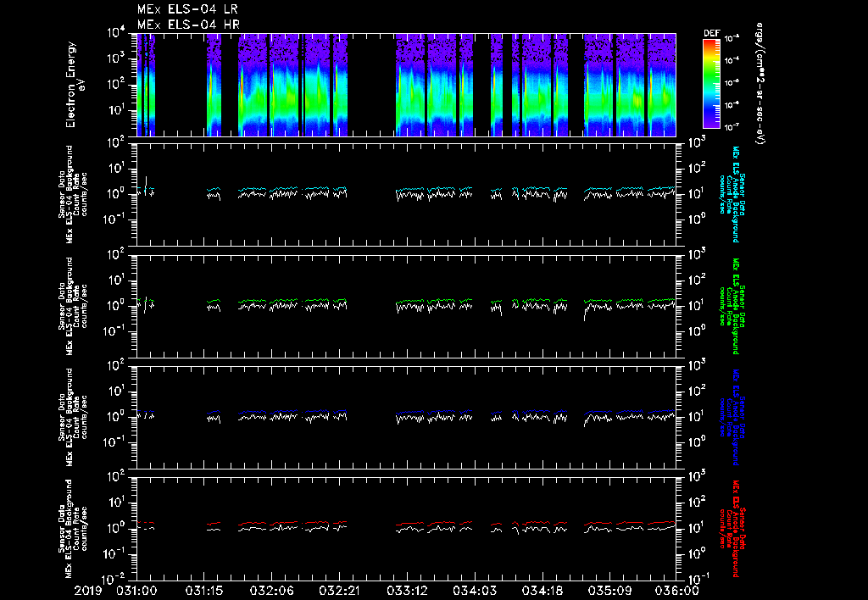The height and width of the screenshot is (600, 868).
Task: Select the 'ergs/(cm**2-sr-sec-eV)' unit label
Action: click(760, 84)
